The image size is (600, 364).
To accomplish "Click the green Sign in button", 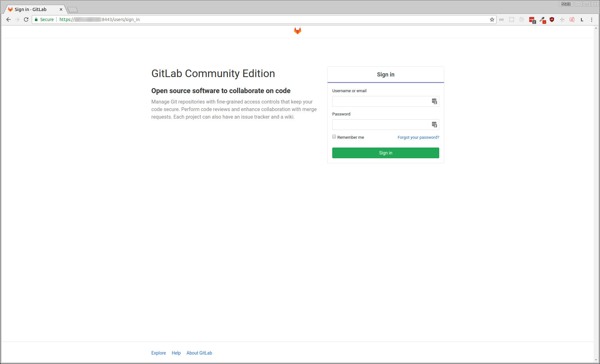I will coord(386,153).
